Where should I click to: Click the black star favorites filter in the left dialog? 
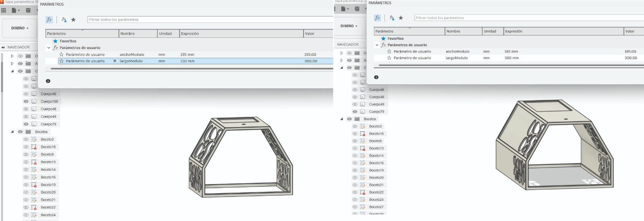pyautogui.click(x=73, y=19)
